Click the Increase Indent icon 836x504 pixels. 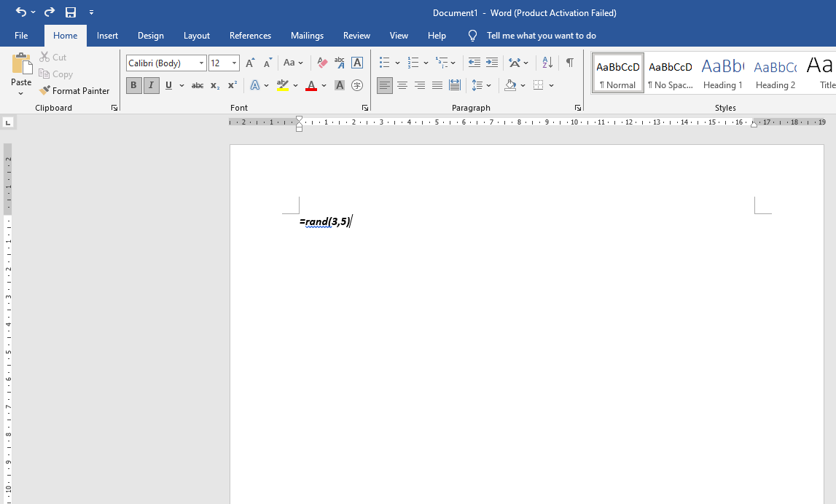pyautogui.click(x=492, y=63)
